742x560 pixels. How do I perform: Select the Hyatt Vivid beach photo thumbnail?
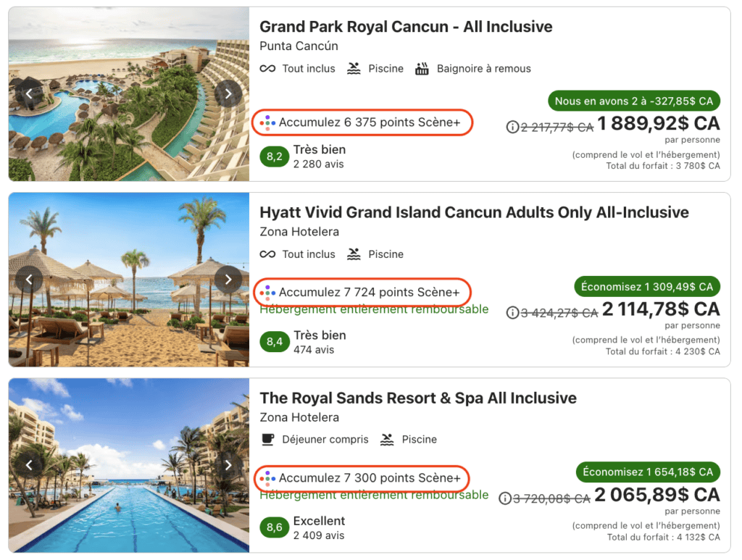click(129, 280)
